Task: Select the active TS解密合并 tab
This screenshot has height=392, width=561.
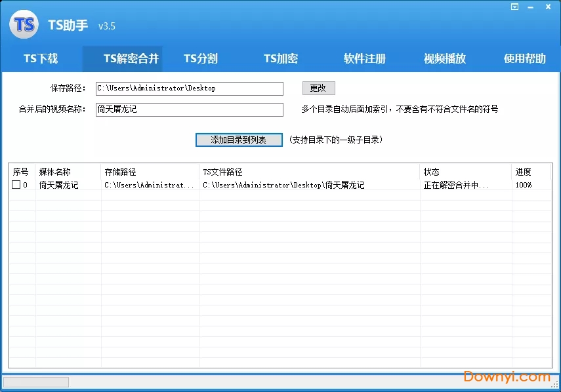Action: [x=123, y=58]
